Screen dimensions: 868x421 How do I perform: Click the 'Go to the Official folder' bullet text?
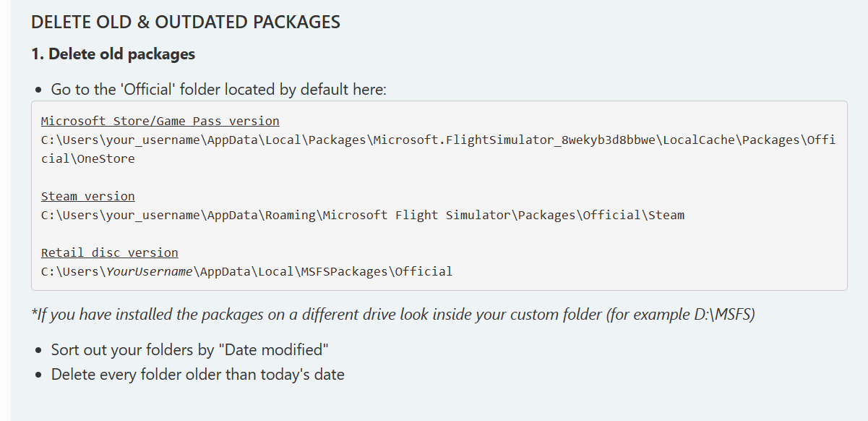click(218, 90)
